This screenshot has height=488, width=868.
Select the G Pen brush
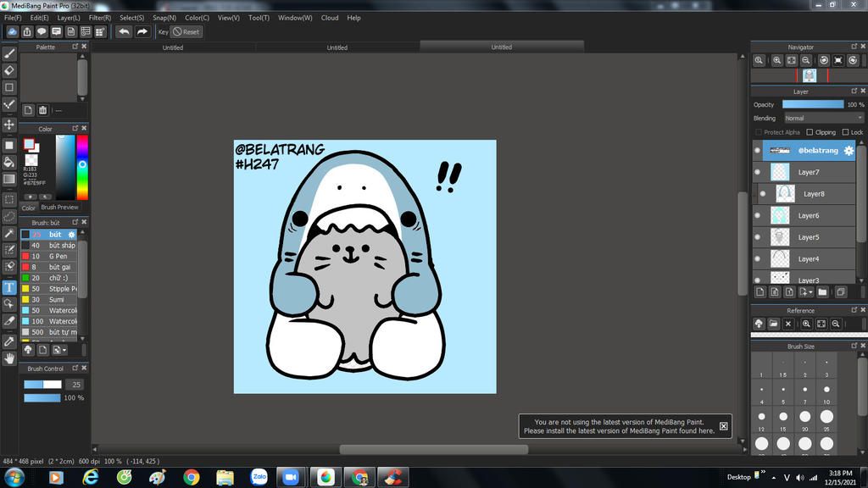49,256
